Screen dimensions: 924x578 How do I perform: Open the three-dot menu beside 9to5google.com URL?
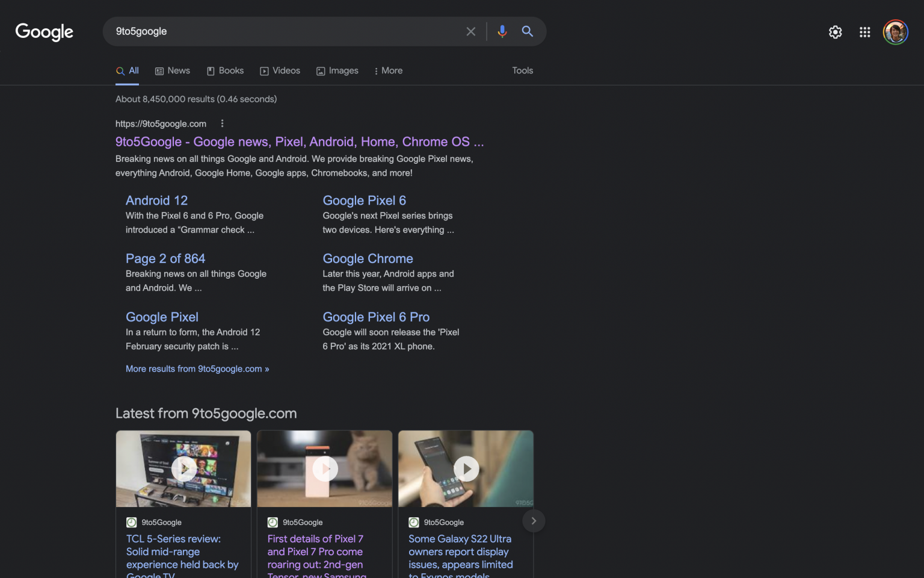click(222, 123)
